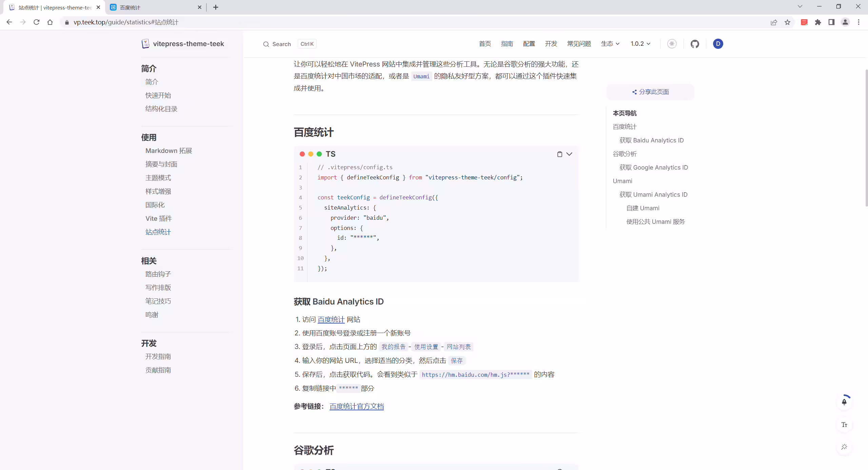Open 国际化 sidebar page
This screenshot has width=868, height=470.
pos(155,205)
